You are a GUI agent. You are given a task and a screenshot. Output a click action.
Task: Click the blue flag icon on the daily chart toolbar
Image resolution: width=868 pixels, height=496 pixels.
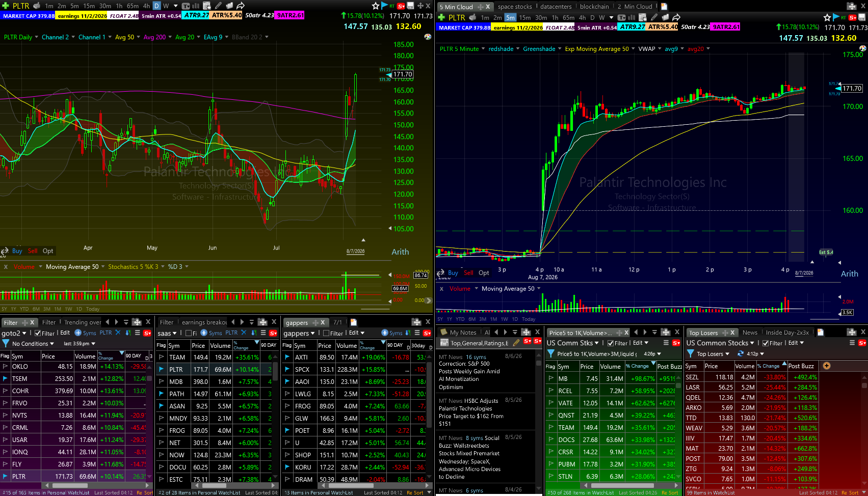pyautogui.click(x=385, y=6)
